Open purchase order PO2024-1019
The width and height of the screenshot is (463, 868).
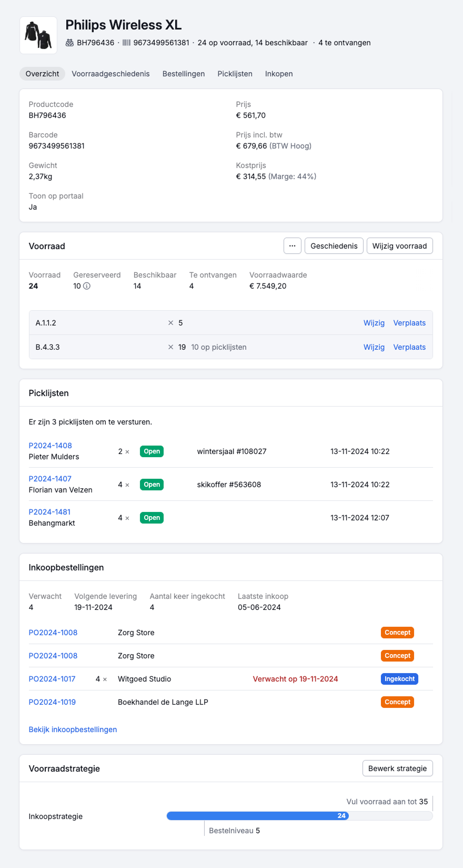(x=52, y=702)
